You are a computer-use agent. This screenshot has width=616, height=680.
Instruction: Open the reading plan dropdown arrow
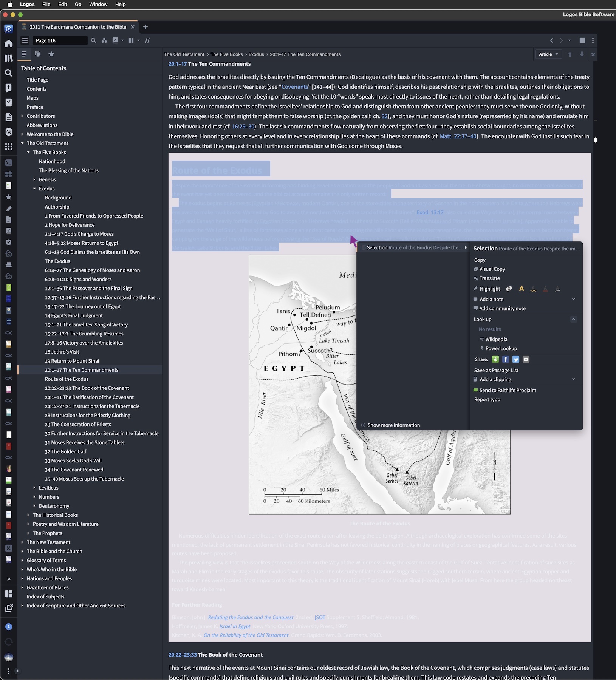pos(122,40)
